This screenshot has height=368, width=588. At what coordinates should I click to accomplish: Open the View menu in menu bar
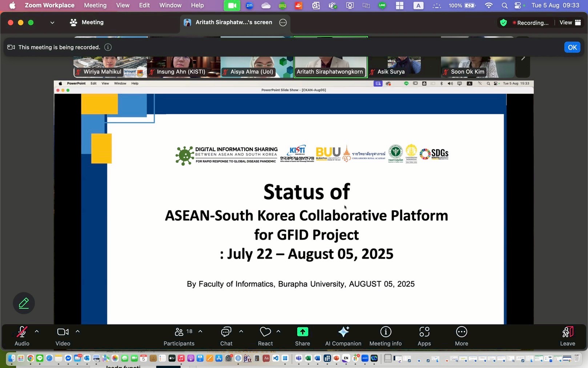[x=123, y=5]
